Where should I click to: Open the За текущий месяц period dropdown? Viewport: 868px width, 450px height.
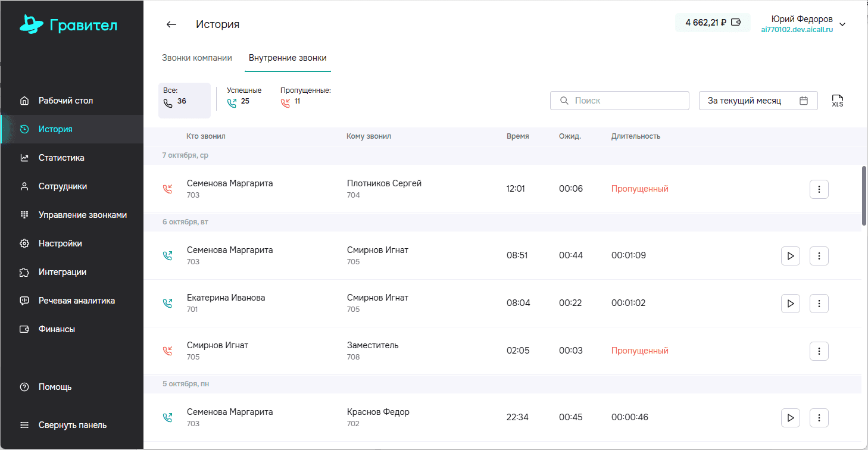coord(758,101)
